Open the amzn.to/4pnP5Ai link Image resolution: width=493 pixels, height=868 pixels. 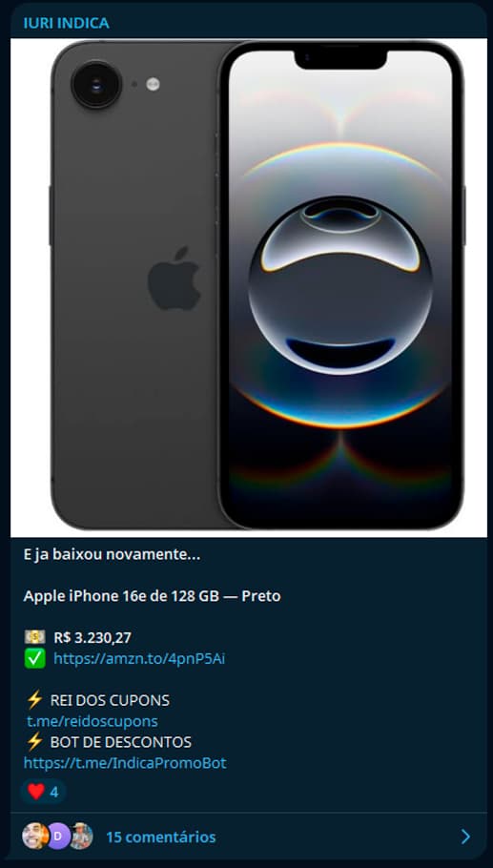tap(139, 659)
